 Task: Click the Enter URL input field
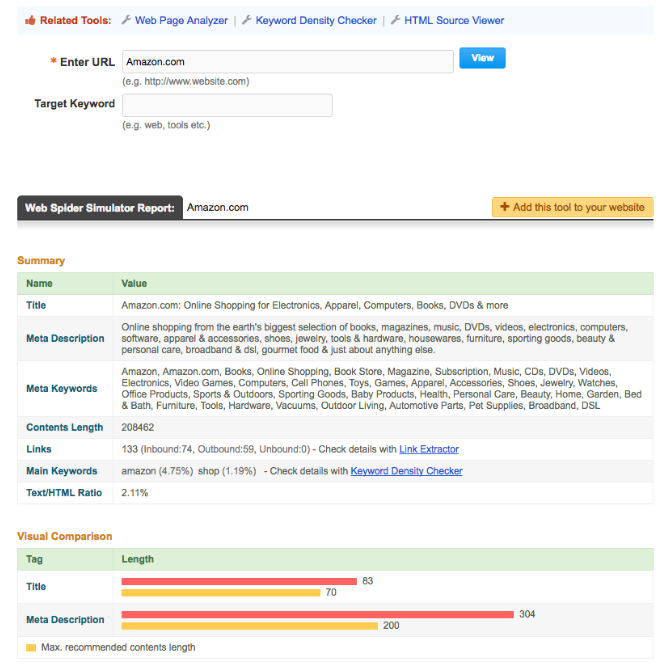[288, 62]
